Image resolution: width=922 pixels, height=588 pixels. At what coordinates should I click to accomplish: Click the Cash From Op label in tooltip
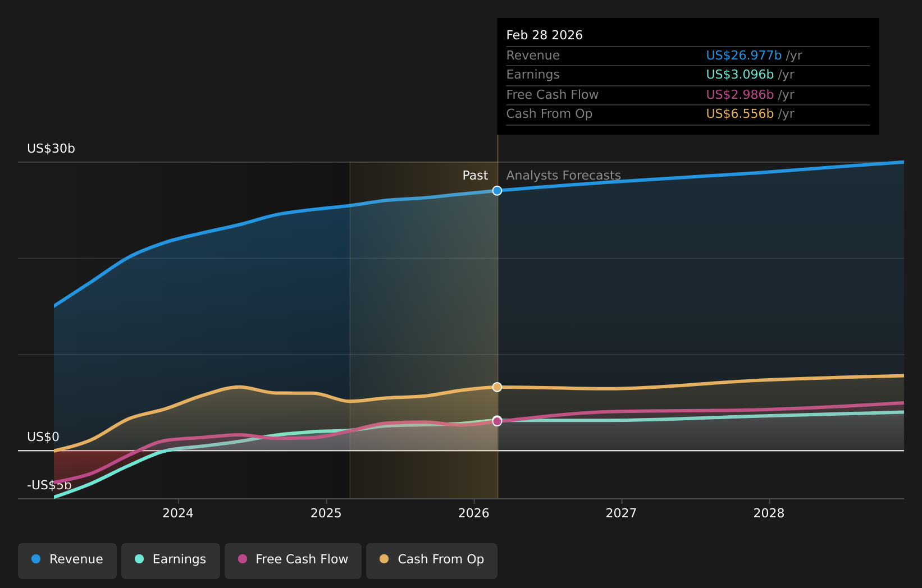549,114
